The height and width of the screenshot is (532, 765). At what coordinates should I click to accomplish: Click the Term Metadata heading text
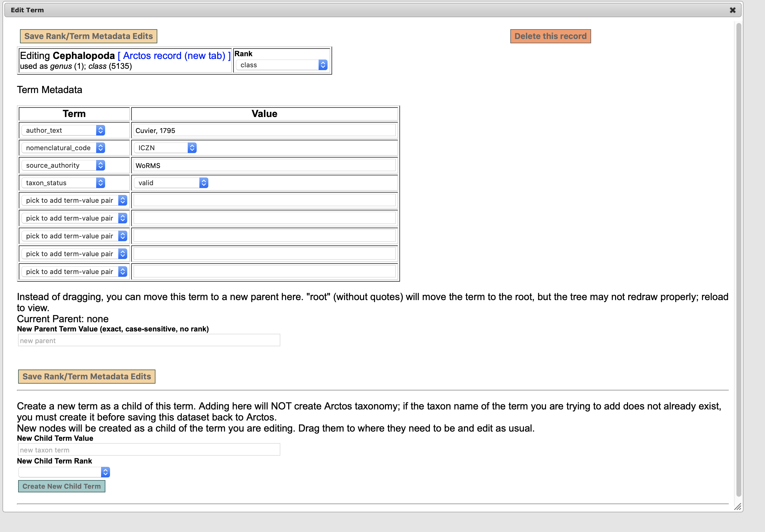point(50,90)
